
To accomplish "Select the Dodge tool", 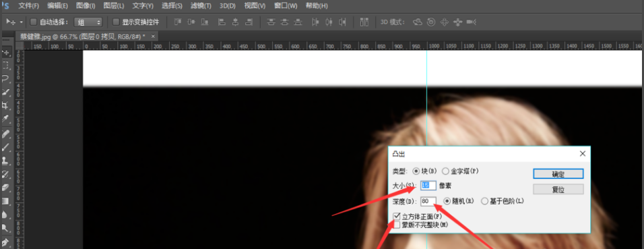I will (6, 227).
